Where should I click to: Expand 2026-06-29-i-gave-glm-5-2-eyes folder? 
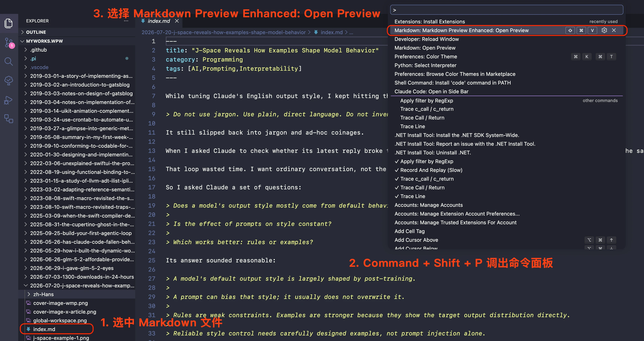coord(26,268)
